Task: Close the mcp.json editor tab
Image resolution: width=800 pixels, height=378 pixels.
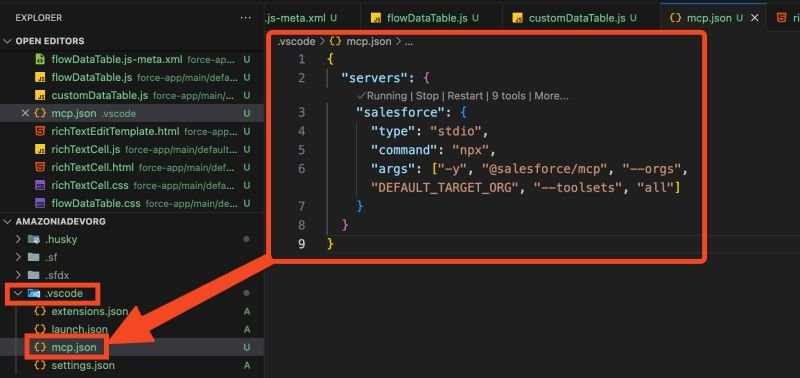Action: point(755,18)
